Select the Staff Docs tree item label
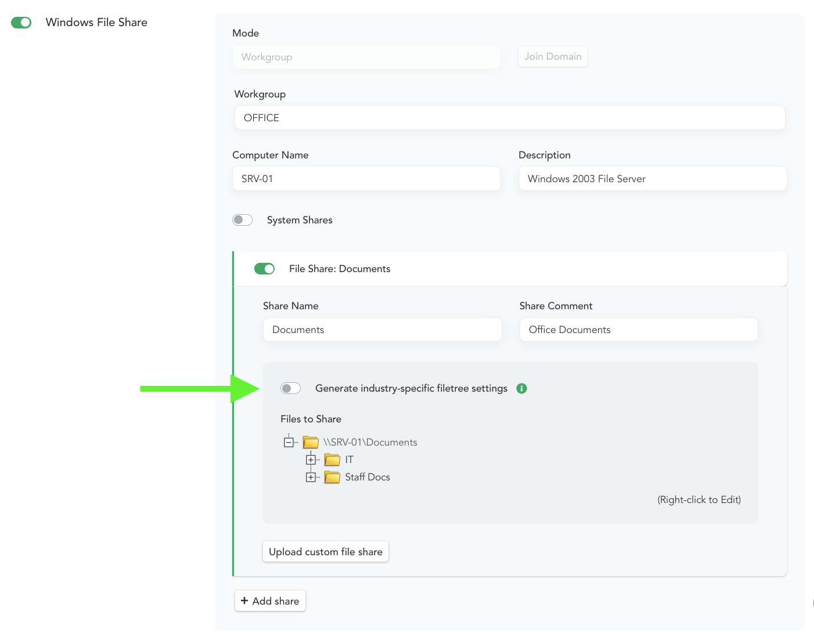The image size is (814, 644). [368, 477]
